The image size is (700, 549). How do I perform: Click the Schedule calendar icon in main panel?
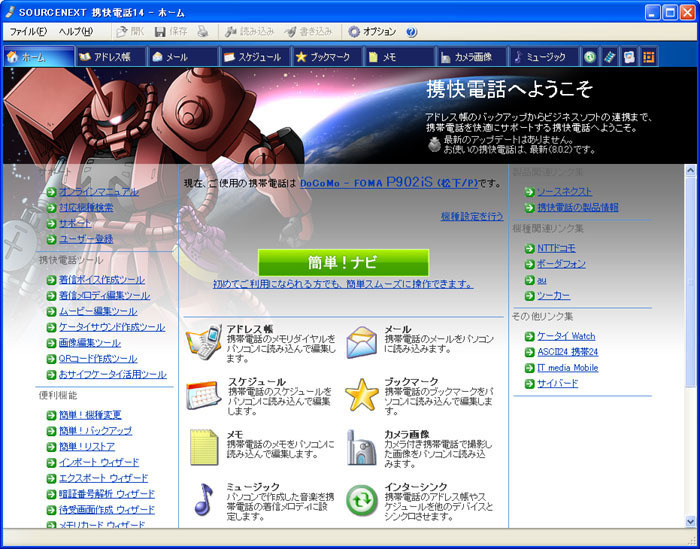[204, 395]
